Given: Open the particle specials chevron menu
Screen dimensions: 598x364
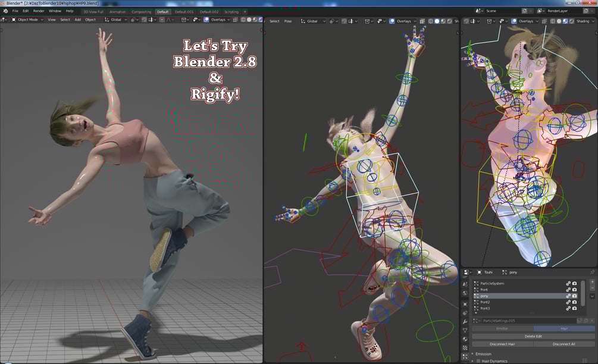Looking at the screenshot, I should (592, 296).
